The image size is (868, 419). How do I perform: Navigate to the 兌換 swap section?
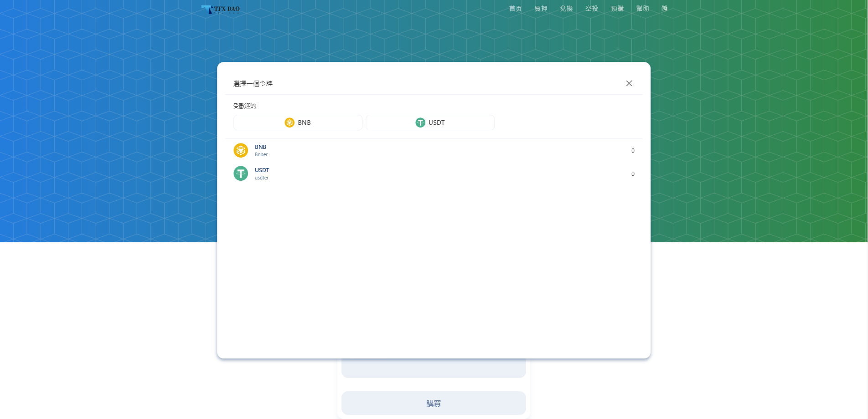tap(566, 8)
